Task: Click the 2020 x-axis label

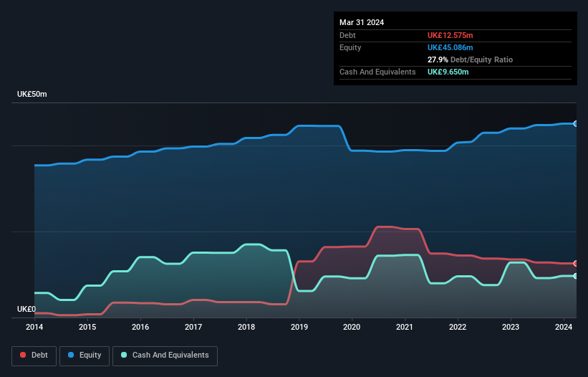Action: [x=352, y=327]
